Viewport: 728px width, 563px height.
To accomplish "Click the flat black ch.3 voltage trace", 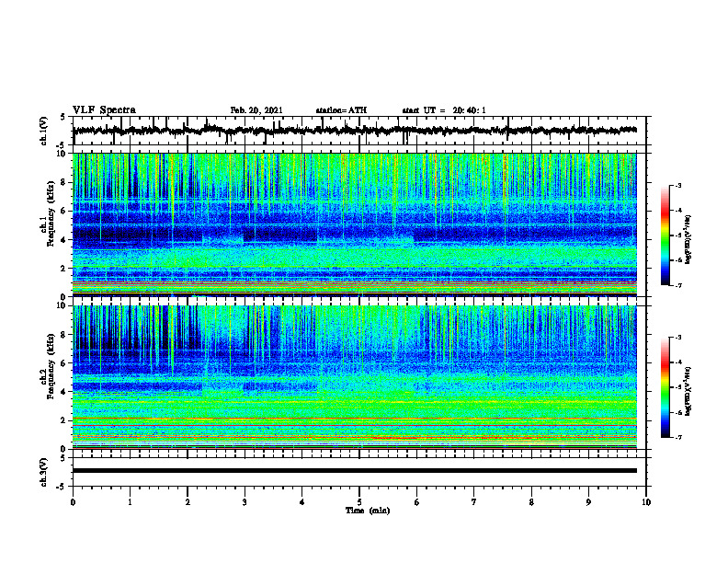I will pyautogui.click(x=354, y=471).
